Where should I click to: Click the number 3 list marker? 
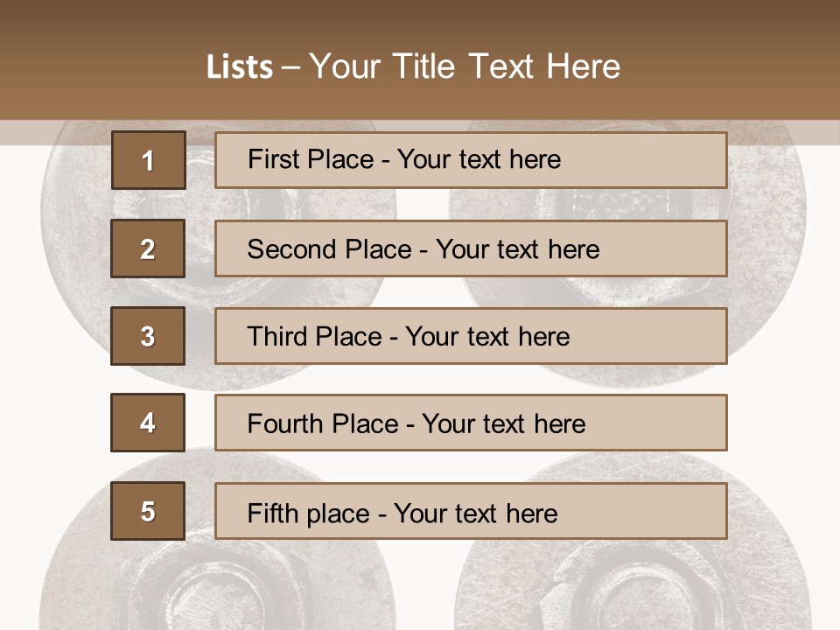pyautogui.click(x=148, y=336)
